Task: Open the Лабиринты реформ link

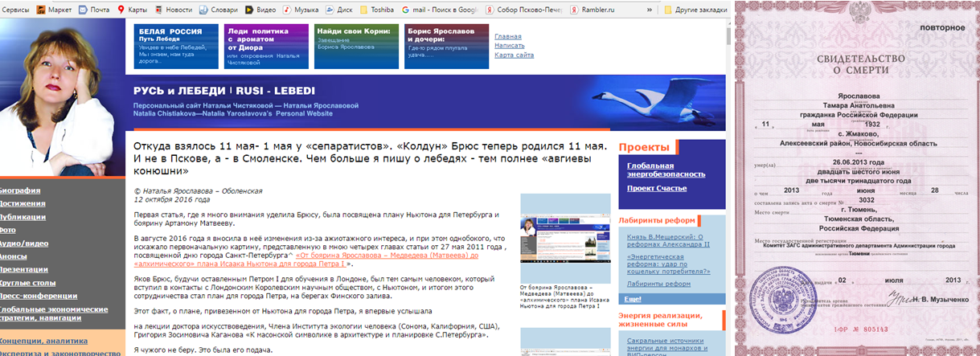Action: [x=658, y=283]
